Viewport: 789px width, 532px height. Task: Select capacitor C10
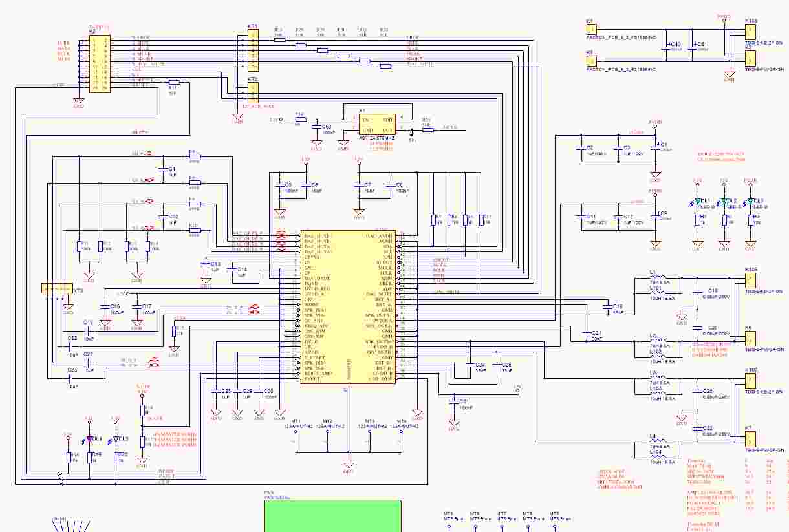pos(162,217)
